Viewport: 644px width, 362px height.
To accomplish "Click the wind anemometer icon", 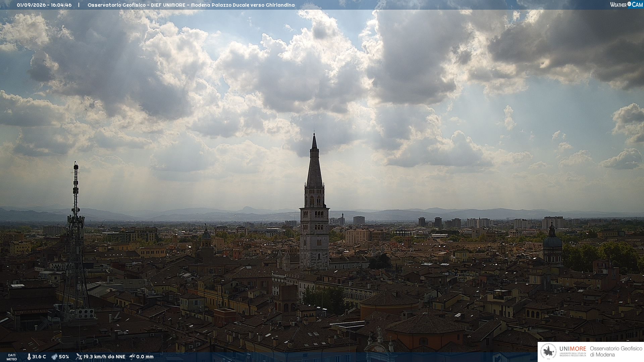I will pyautogui.click(x=79, y=357).
